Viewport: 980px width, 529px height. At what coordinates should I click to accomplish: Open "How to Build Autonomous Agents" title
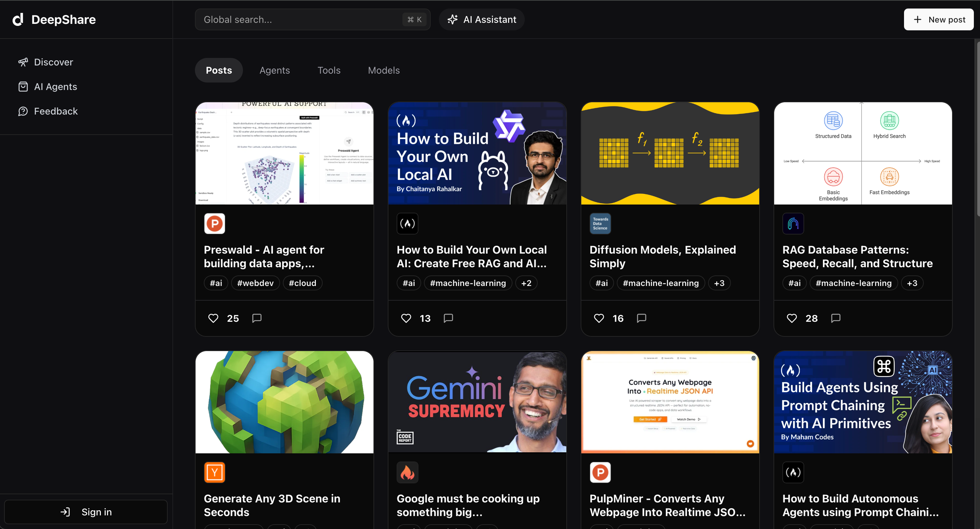[860, 505]
